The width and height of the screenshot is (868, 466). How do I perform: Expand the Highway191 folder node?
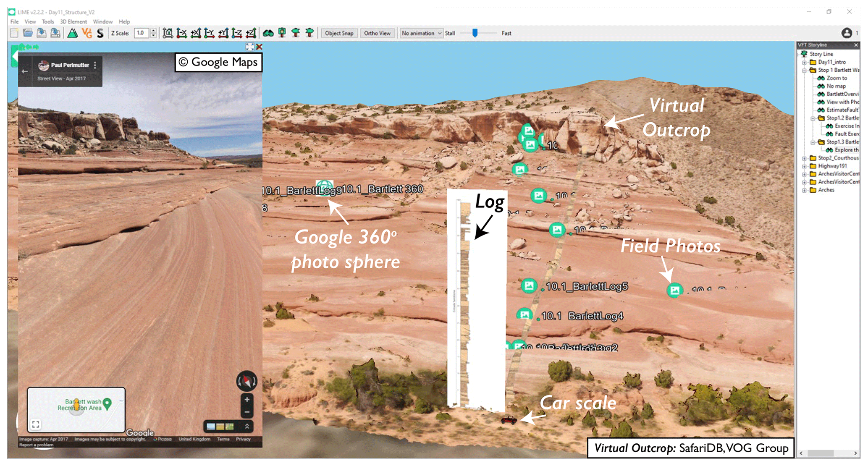tap(804, 166)
